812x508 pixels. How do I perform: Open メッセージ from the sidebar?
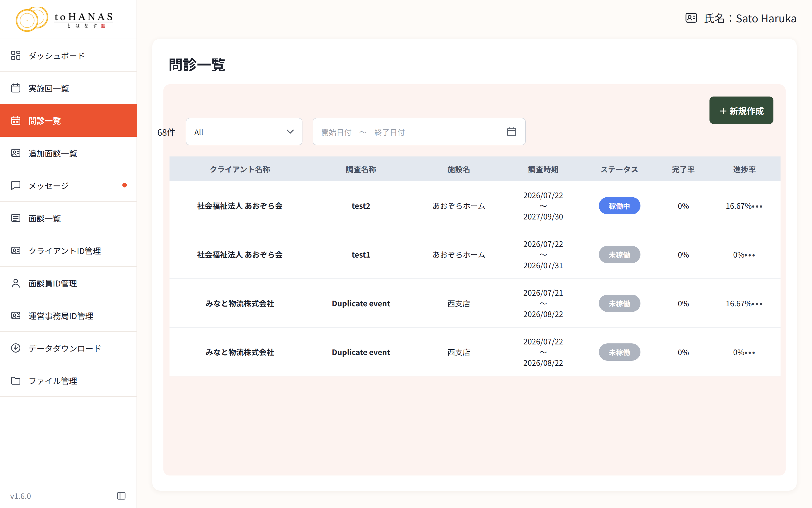coord(69,185)
